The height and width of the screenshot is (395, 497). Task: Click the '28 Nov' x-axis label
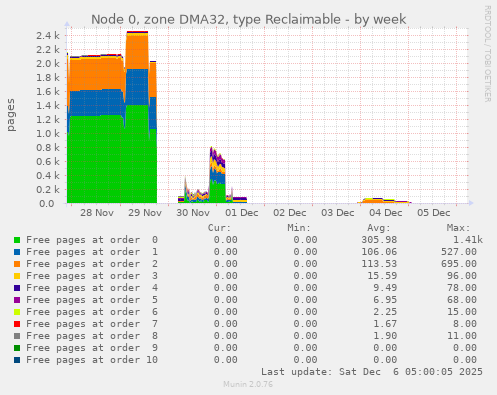97,213
